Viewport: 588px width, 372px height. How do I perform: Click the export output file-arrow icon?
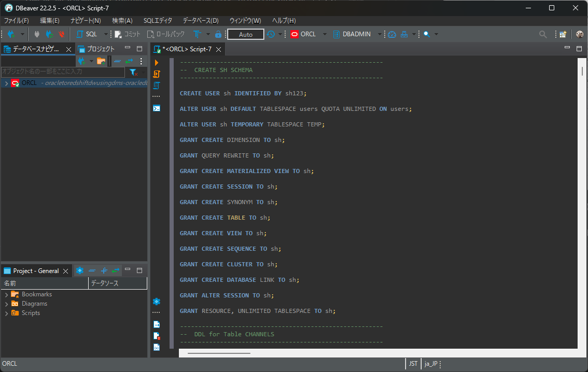click(157, 324)
